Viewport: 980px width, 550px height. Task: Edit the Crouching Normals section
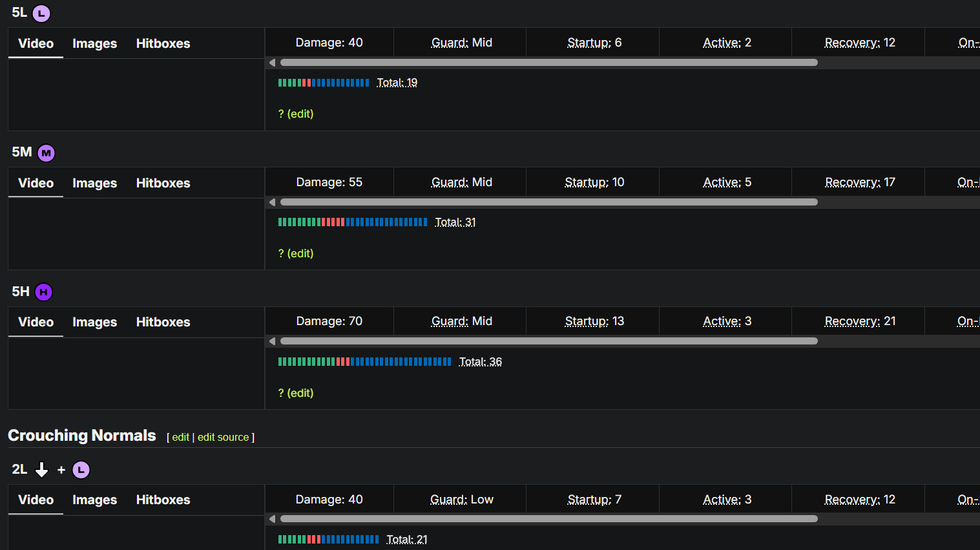coord(181,438)
